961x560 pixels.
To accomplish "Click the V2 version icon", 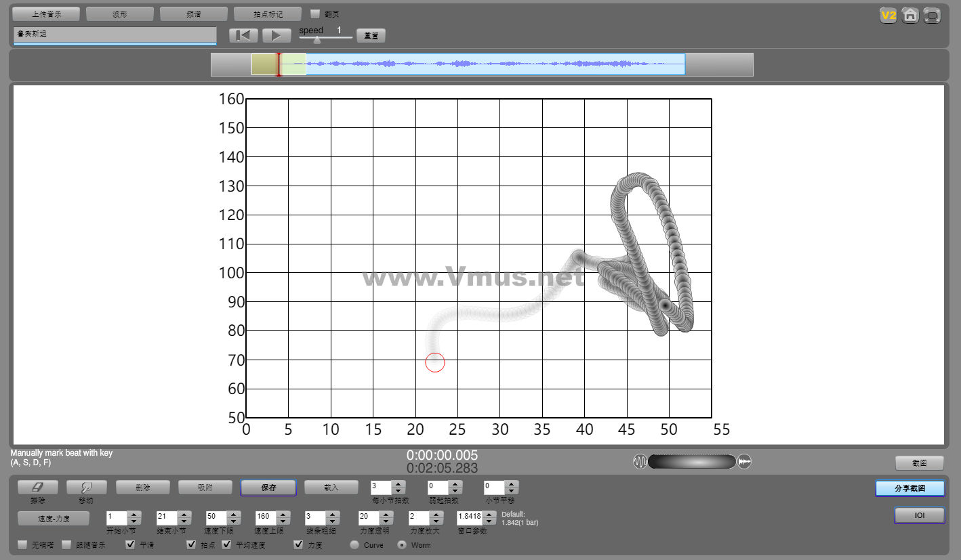I will pos(888,15).
